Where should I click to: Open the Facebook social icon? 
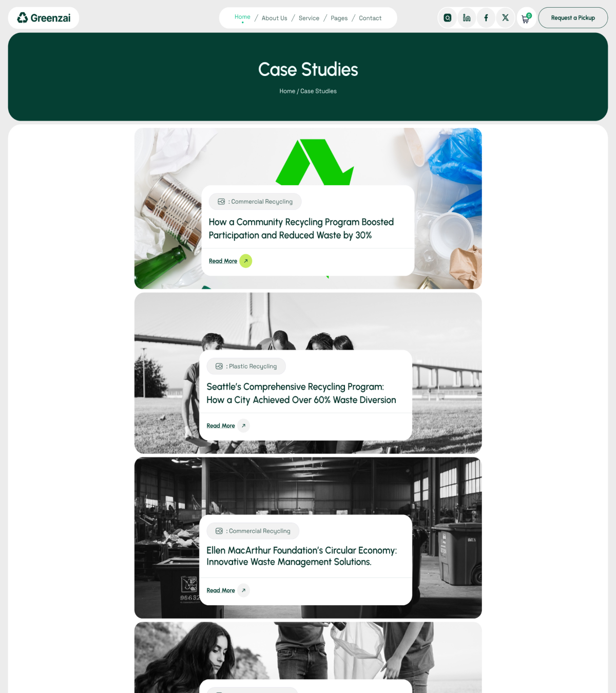[486, 18]
